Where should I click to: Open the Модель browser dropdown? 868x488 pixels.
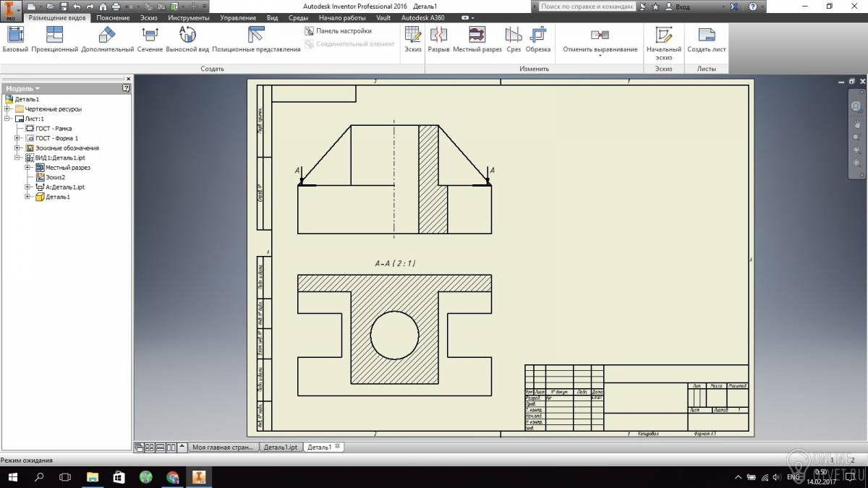point(23,88)
